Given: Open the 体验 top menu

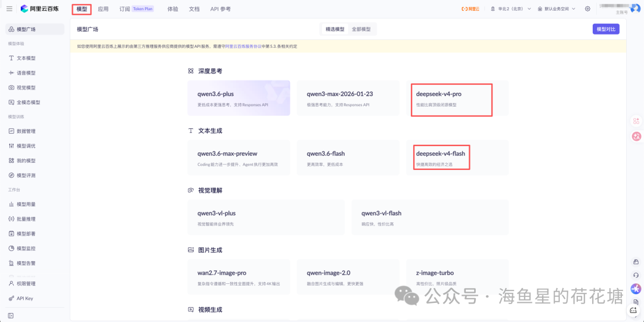Looking at the screenshot, I should pyautogui.click(x=173, y=8).
